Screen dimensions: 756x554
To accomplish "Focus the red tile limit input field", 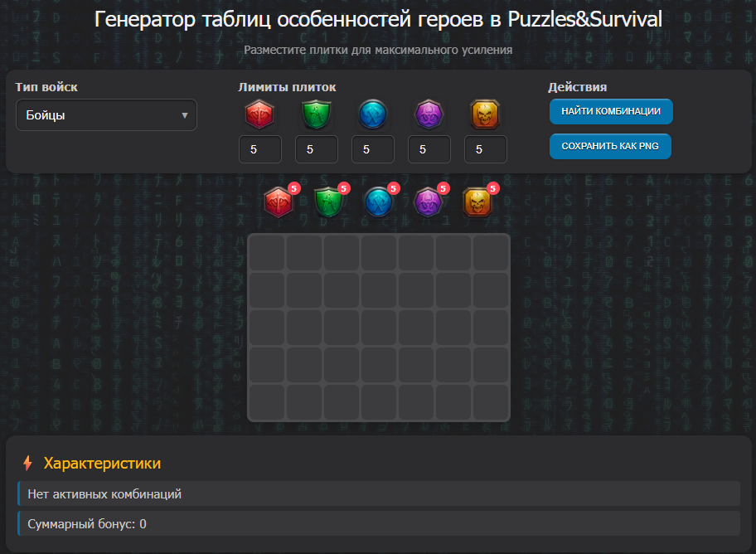I will click(x=259, y=150).
